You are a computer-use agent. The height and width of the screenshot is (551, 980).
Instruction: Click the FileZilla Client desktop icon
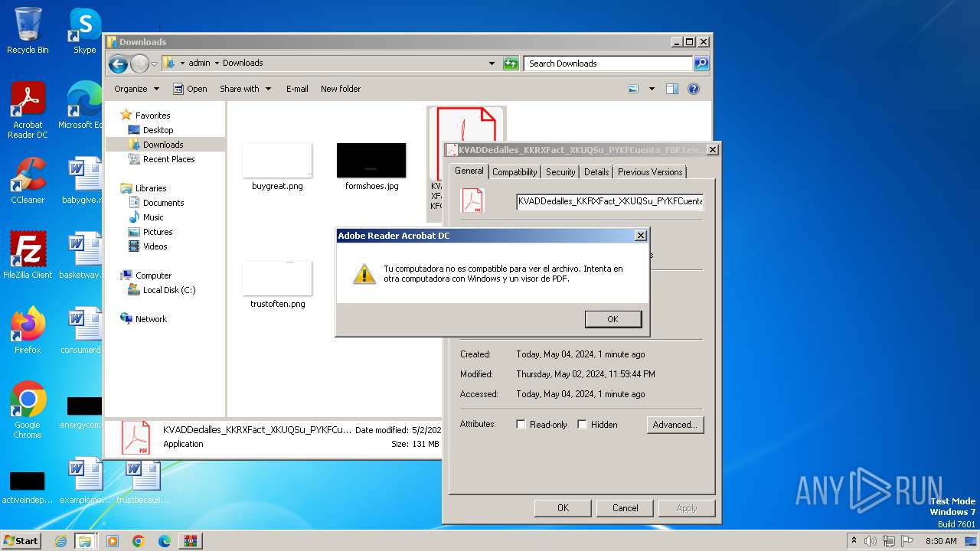(x=28, y=256)
